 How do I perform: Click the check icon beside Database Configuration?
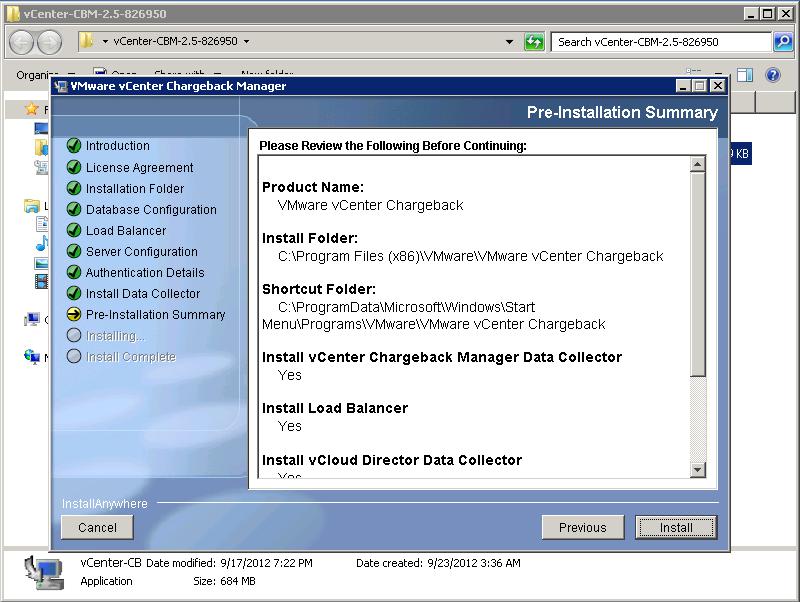(x=74, y=209)
